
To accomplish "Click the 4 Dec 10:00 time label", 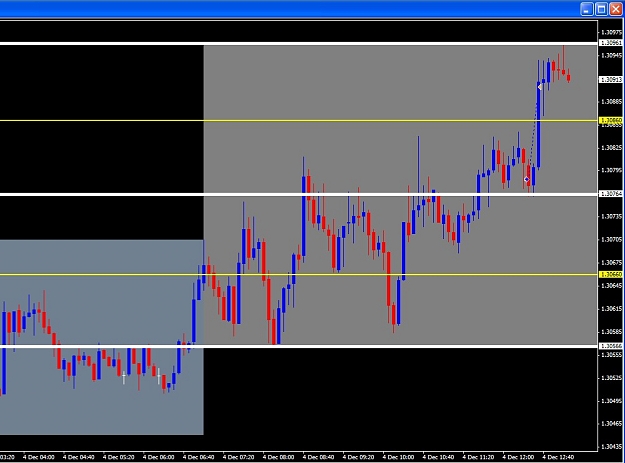I will pyautogui.click(x=398, y=457).
